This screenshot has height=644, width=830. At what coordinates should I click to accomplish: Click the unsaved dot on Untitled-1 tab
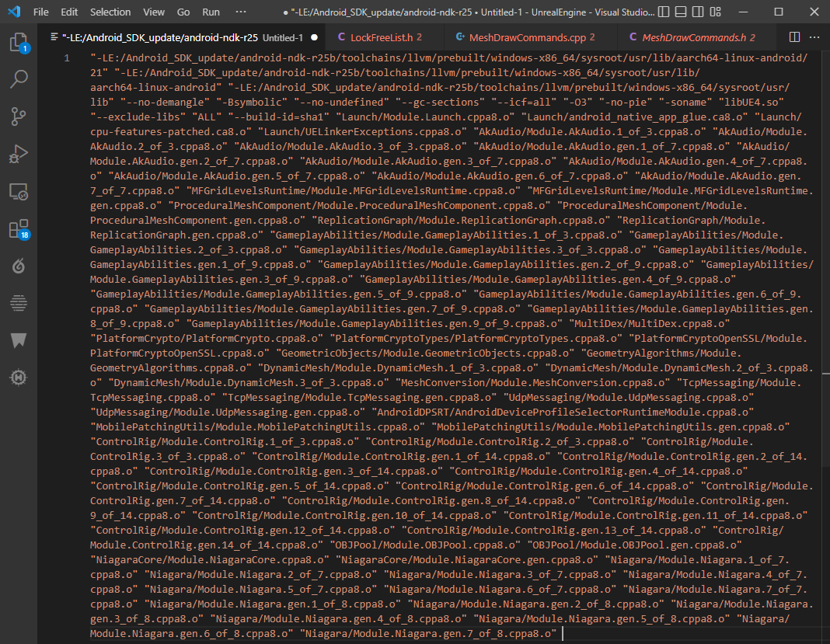click(315, 37)
